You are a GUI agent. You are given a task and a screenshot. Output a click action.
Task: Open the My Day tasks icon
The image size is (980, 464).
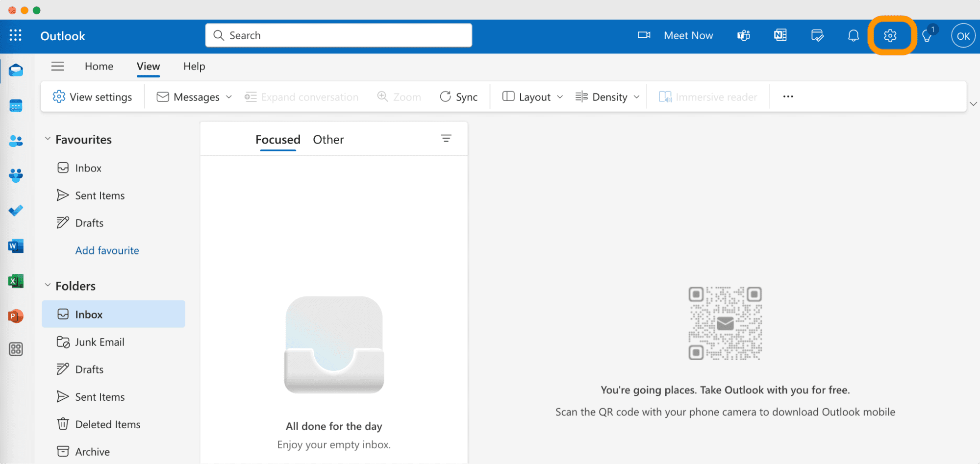[x=817, y=35]
